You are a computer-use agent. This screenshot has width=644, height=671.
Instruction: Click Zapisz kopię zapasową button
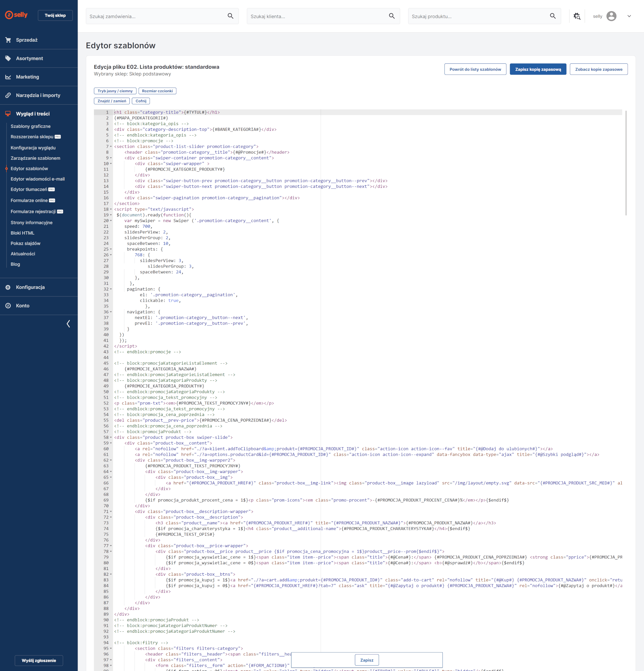[x=538, y=69]
